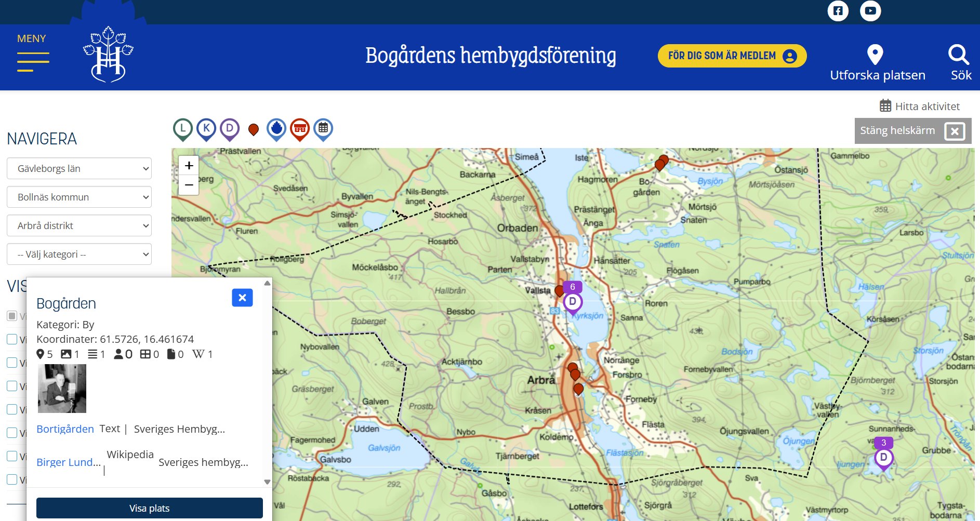Open the YouTube channel icon
Image resolution: width=980 pixels, height=521 pixels.
[x=870, y=10]
